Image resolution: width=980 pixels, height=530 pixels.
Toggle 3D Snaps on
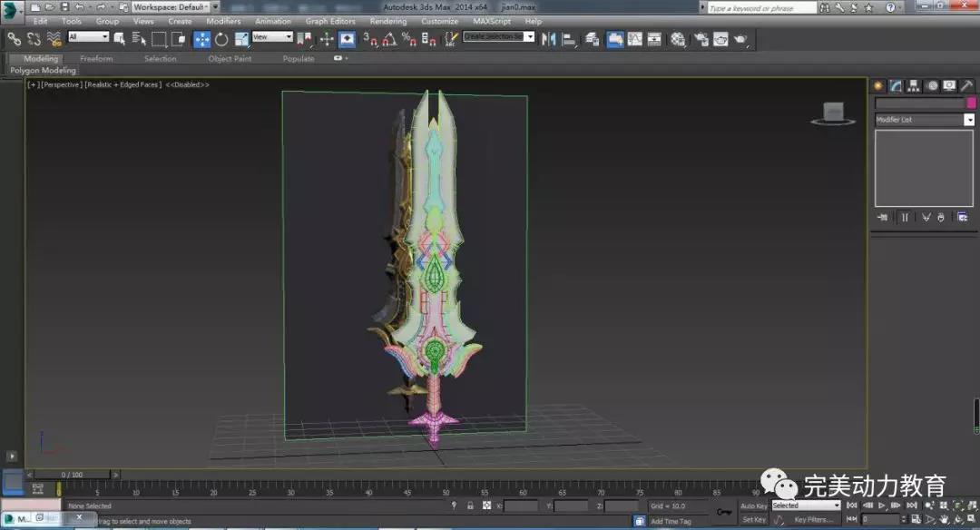[370, 39]
